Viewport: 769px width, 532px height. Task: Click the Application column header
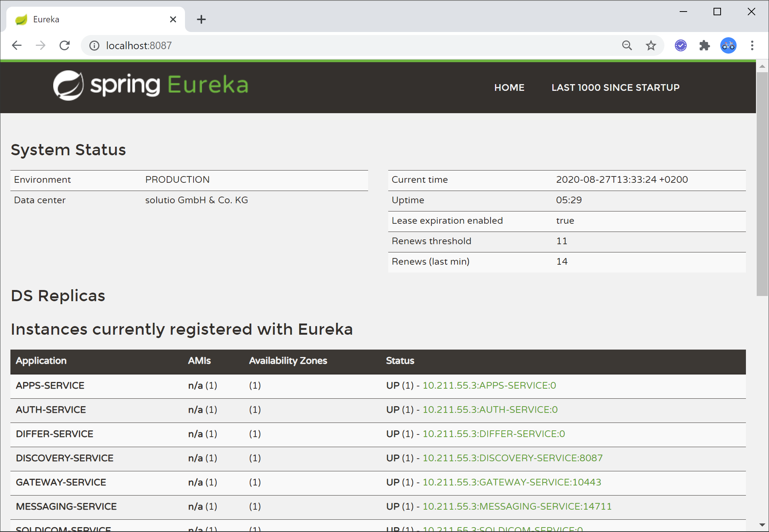(x=41, y=360)
